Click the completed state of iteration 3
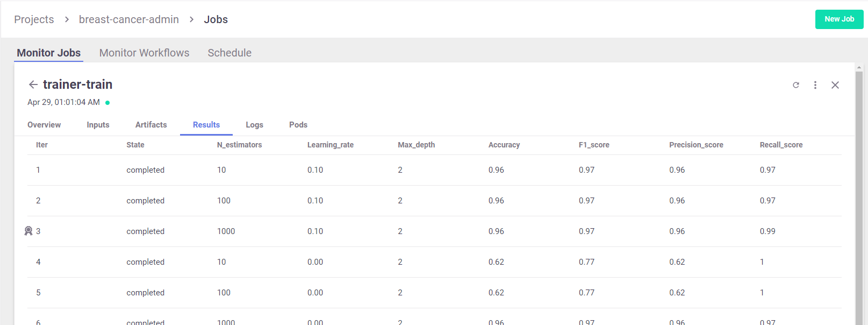This screenshot has width=868, height=325. click(146, 231)
